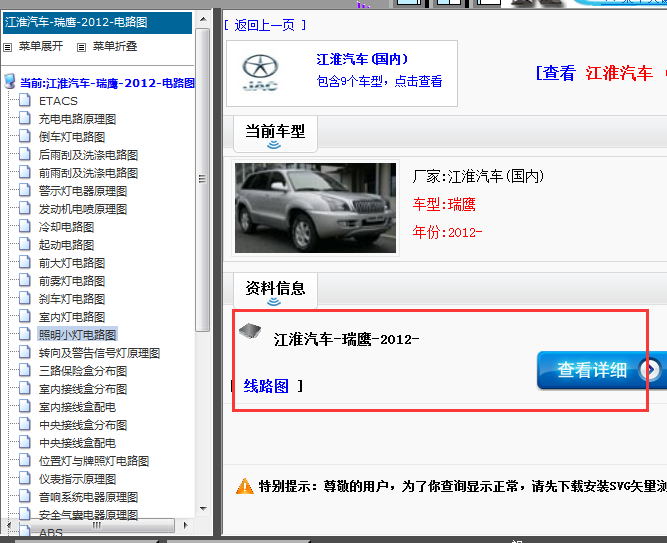Click the page icon next to 发动机电喷原理图
This screenshot has height=543, width=667.
pos(25,208)
